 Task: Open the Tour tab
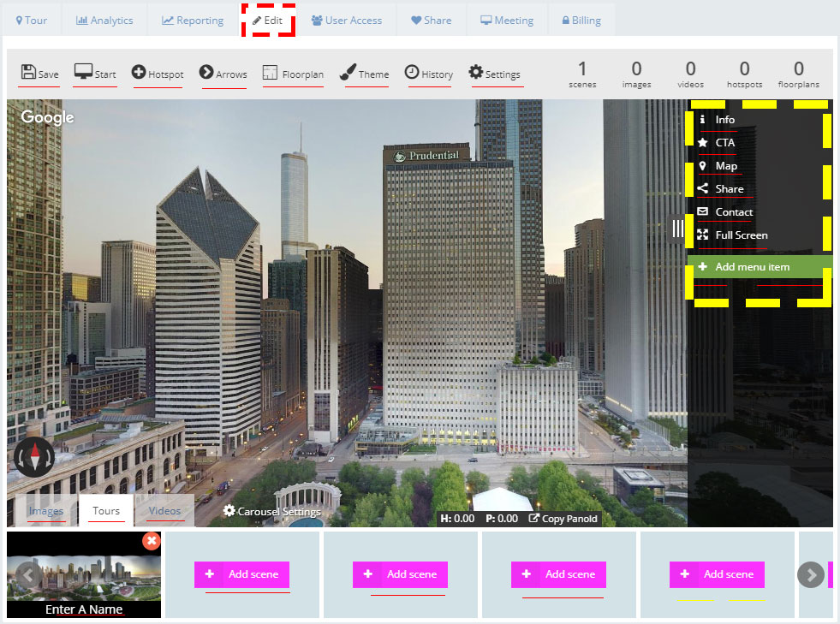point(32,21)
